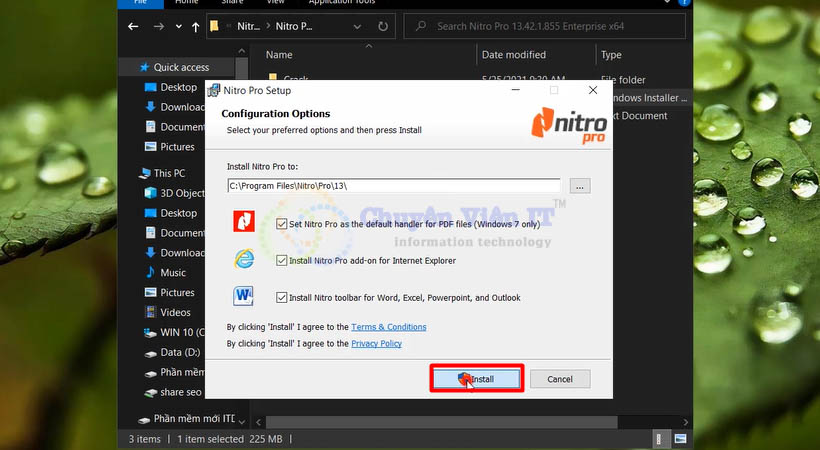820x450 pixels.
Task: Switch to large icons view in status bar
Action: click(680, 439)
